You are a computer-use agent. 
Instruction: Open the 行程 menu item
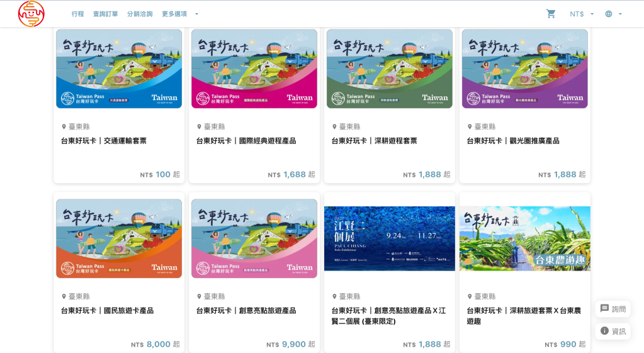(77, 14)
